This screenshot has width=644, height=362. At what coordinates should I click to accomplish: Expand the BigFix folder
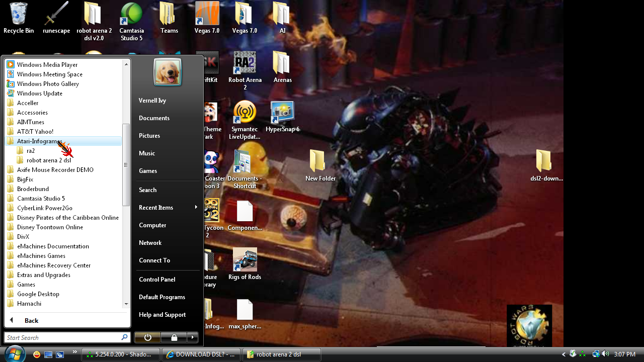64,179
